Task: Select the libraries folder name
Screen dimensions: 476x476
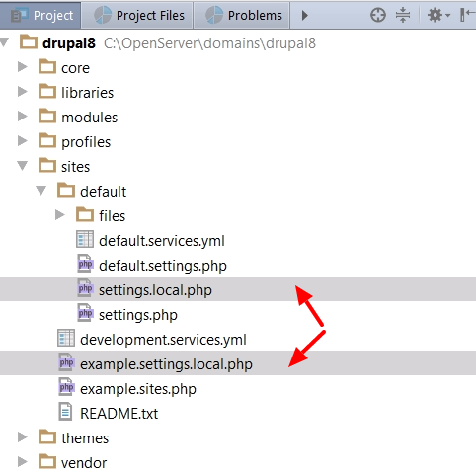Action: 88,93
